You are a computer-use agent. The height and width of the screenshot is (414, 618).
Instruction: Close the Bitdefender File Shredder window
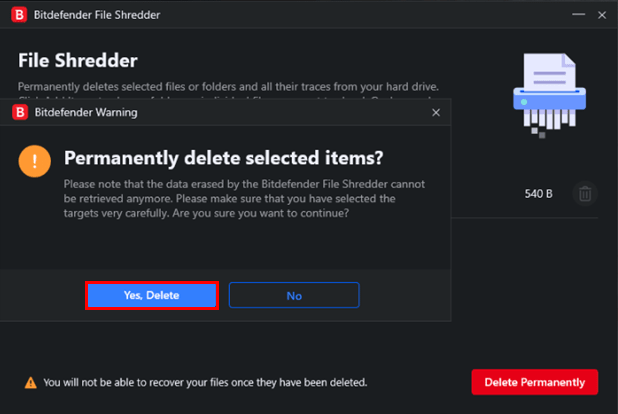click(x=602, y=15)
